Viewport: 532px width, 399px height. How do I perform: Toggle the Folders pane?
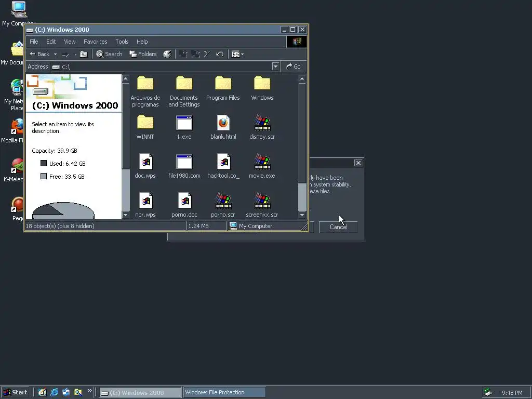click(143, 54)
